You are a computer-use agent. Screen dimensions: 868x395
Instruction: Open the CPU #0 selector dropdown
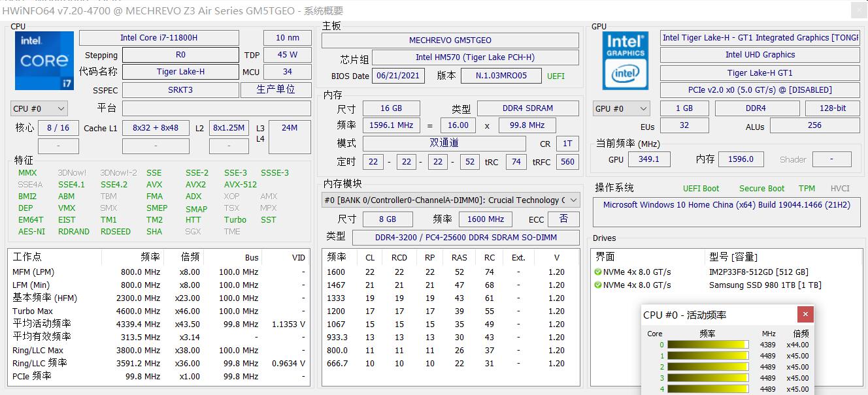[x=39, y=109]
